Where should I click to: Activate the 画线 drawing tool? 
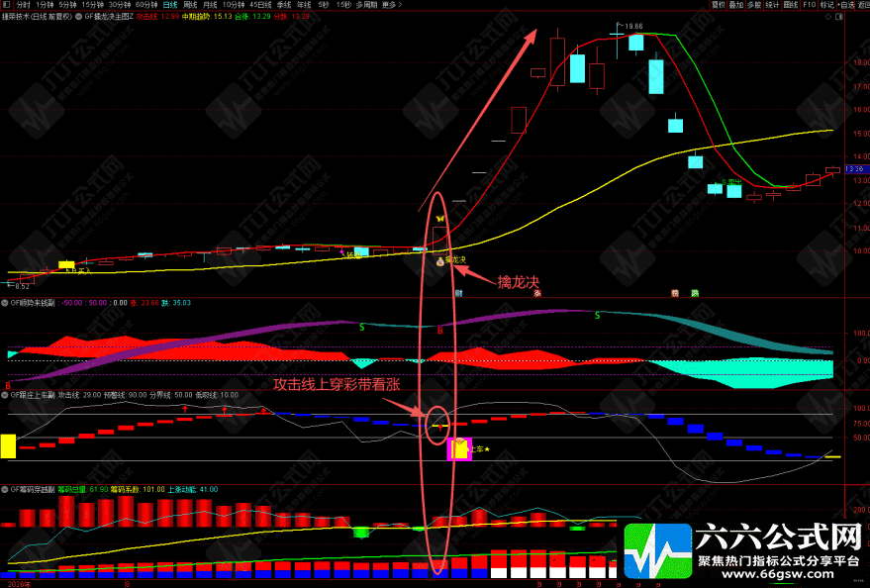click(791, 4)
